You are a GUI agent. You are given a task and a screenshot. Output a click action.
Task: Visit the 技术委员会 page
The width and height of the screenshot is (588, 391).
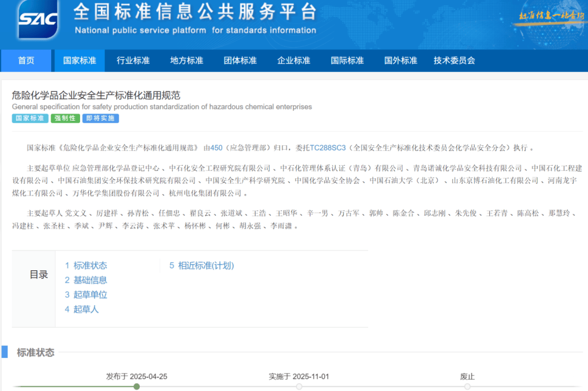pyautogui.click(x=454, y=60)
